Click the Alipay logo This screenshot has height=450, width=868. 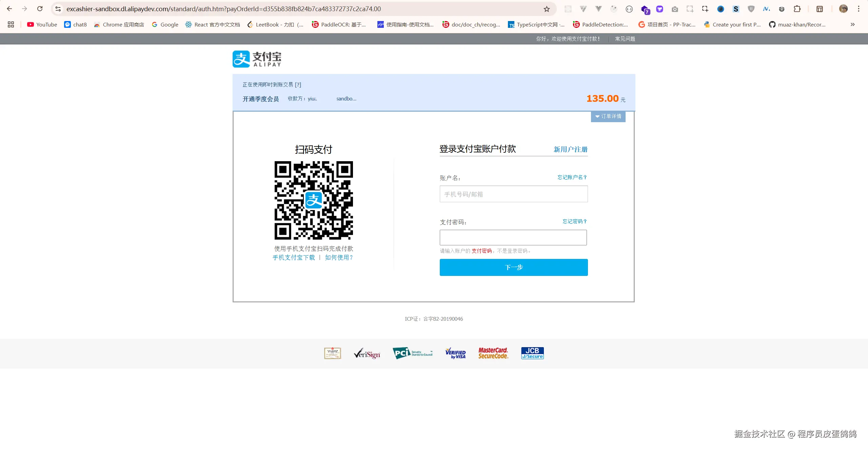pos(256,59)
